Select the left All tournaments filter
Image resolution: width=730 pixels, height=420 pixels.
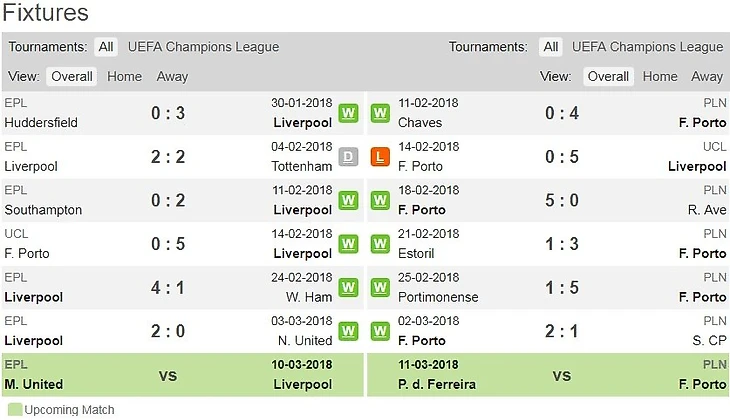[106, 47]
